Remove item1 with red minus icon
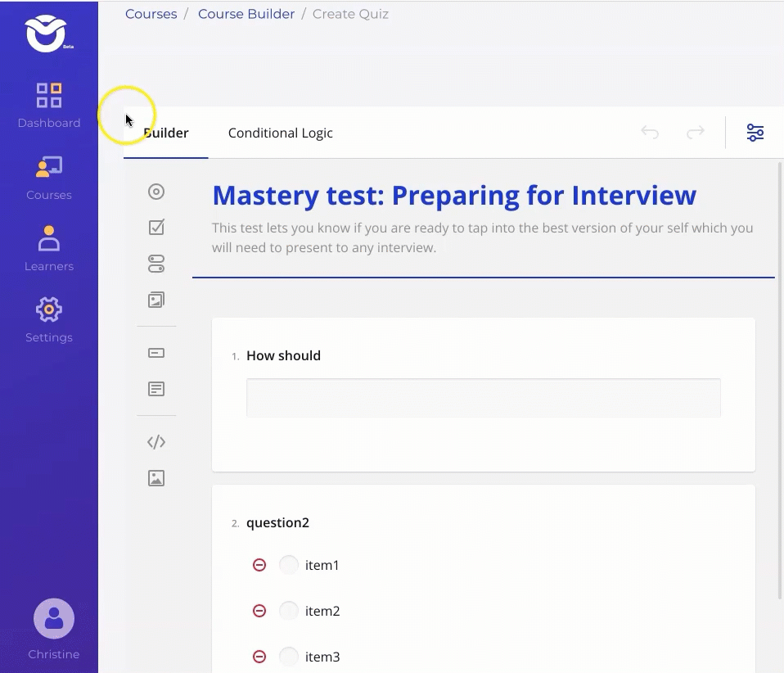The image size is (784, 673). click(259, 565)
